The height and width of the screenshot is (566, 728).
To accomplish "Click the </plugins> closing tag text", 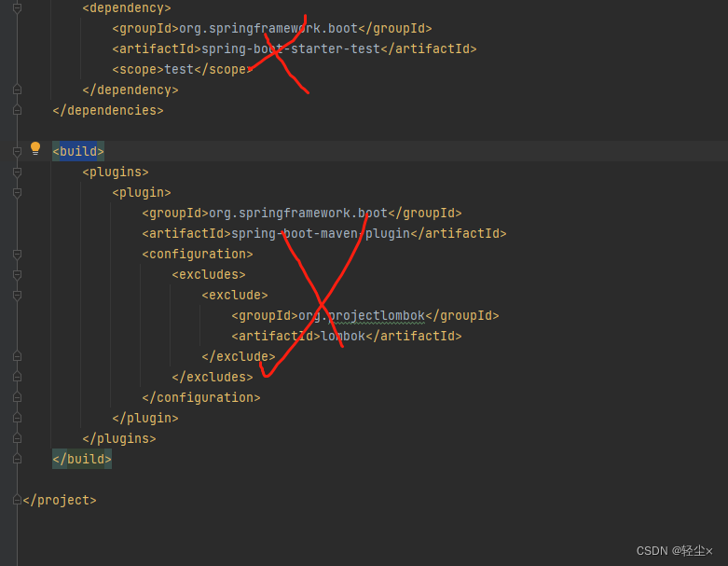I will tap(119, 439).
